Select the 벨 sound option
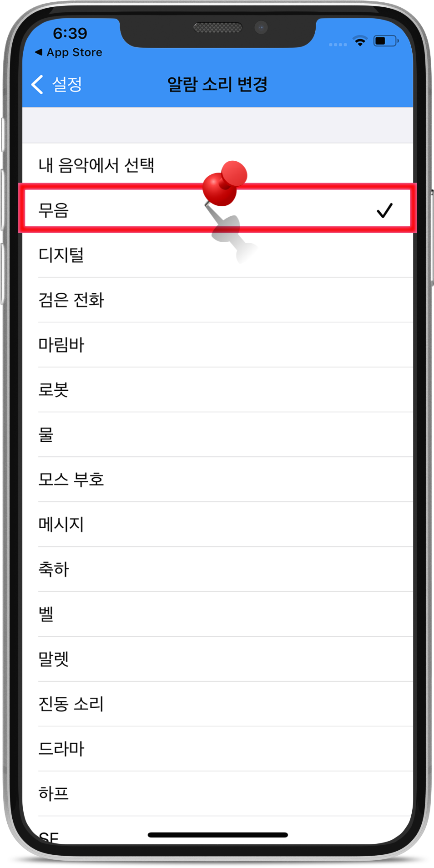Image resolution: width=434 pixels, height=868 pixels. (217, 614)
